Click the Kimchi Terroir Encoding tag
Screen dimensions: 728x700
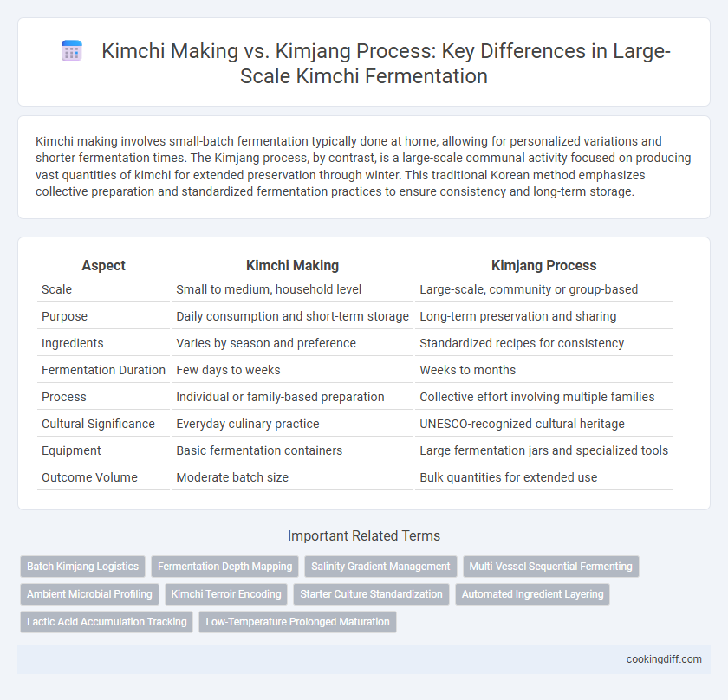pyautogui.click(x=226, y=594)
